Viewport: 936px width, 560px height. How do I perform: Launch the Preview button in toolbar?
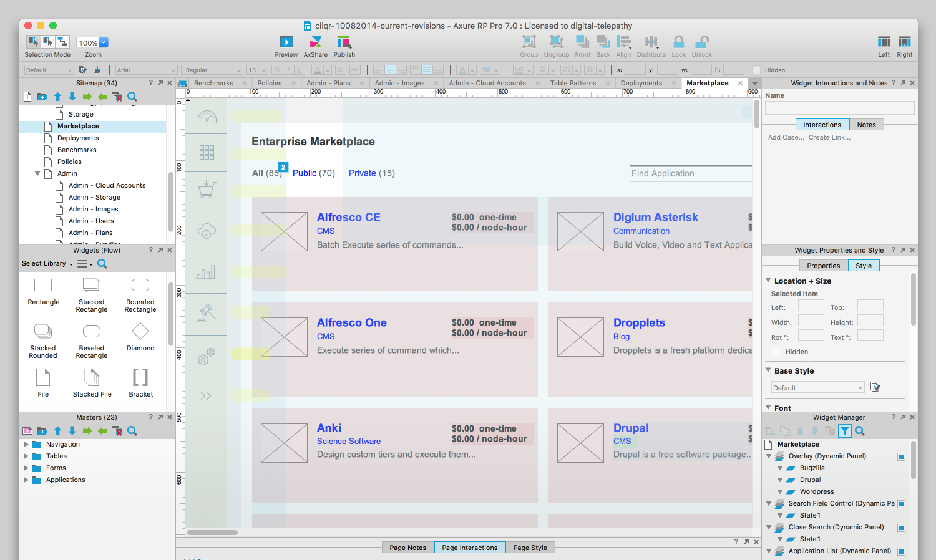[286, 42]
